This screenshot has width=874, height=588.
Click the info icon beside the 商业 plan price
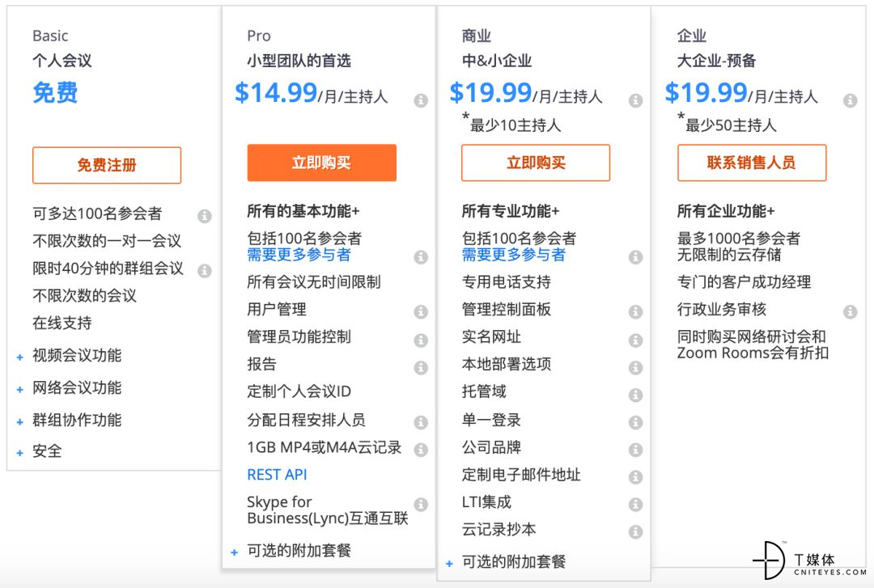coord(635,100)
